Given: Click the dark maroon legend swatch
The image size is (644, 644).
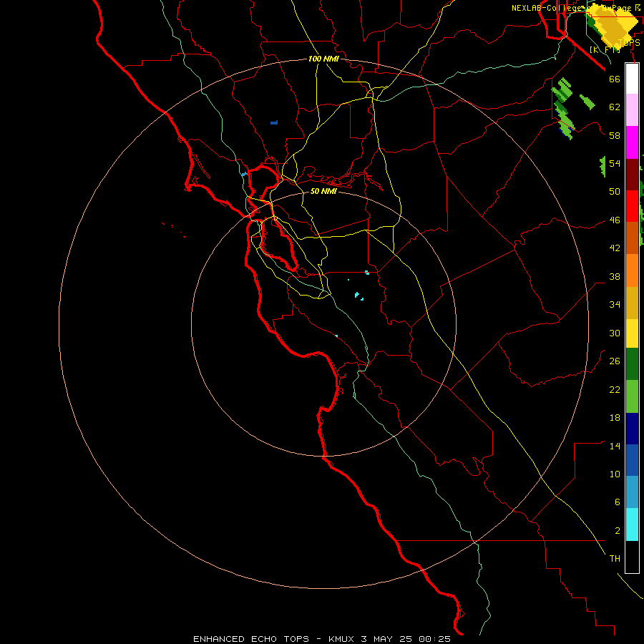Looking at the screenshot, I should pyautogui.click(x=632, y=175).
